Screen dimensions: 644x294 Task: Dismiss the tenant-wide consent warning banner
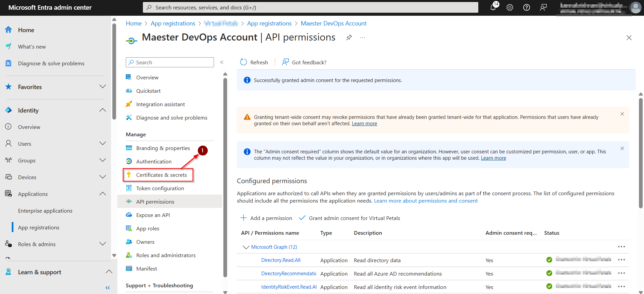[622, 114]
